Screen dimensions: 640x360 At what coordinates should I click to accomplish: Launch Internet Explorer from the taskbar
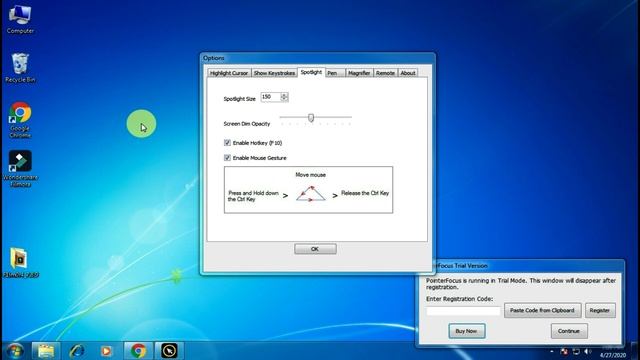[x=76, y=351]
